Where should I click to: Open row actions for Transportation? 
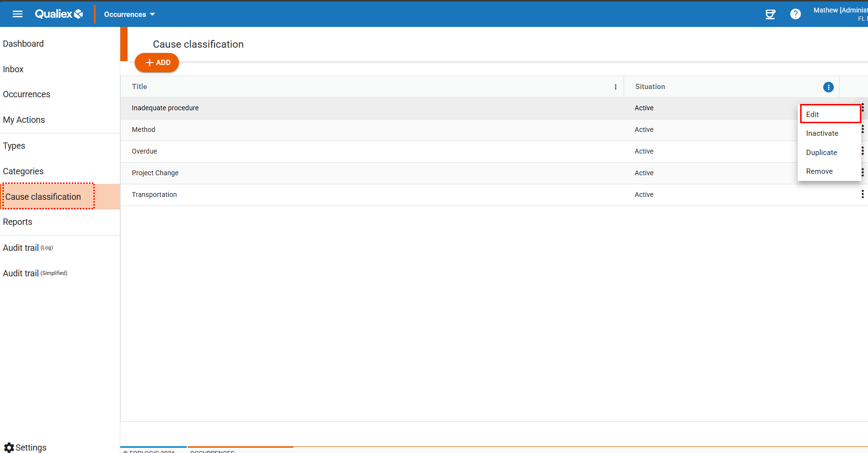(x=862, y=194)
